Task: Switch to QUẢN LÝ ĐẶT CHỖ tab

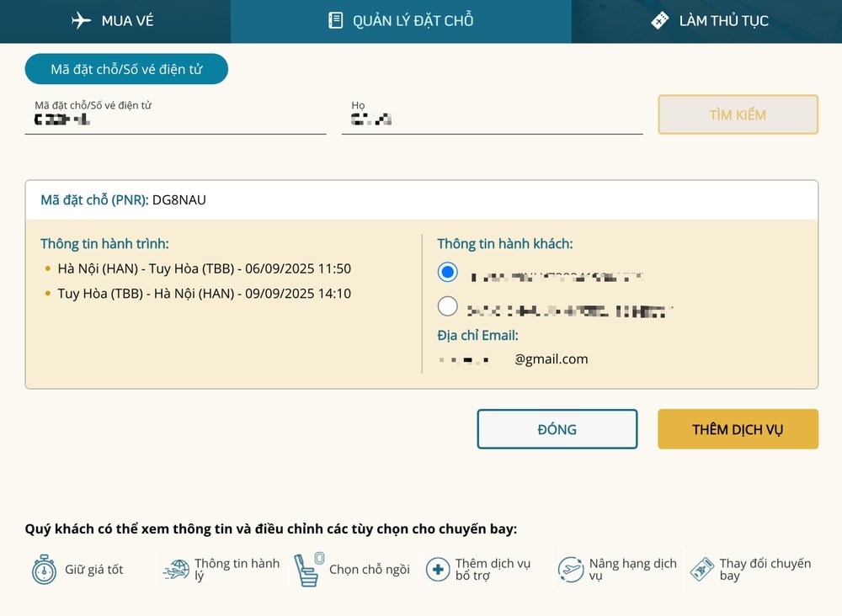Action: click(401, 22)
